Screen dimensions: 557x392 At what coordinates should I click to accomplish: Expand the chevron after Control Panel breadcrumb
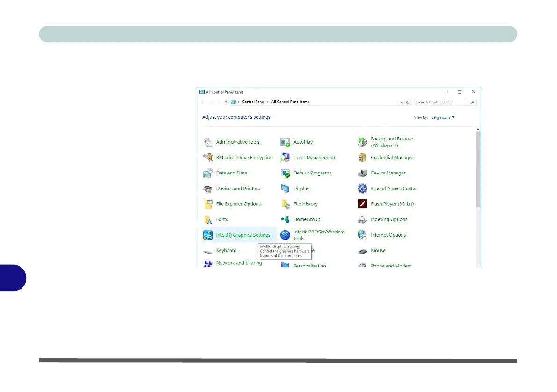pyautogui.click(x=268, y=102)
